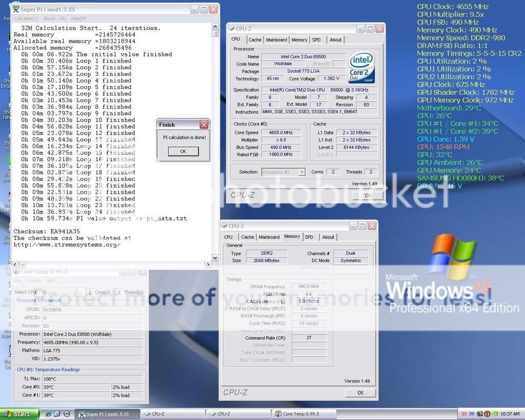The height and width of the screenshot is (420, 525).
Task: Open About tab in CPU-Z processor window
Action: pyautogui.click(x=335, y=40)
